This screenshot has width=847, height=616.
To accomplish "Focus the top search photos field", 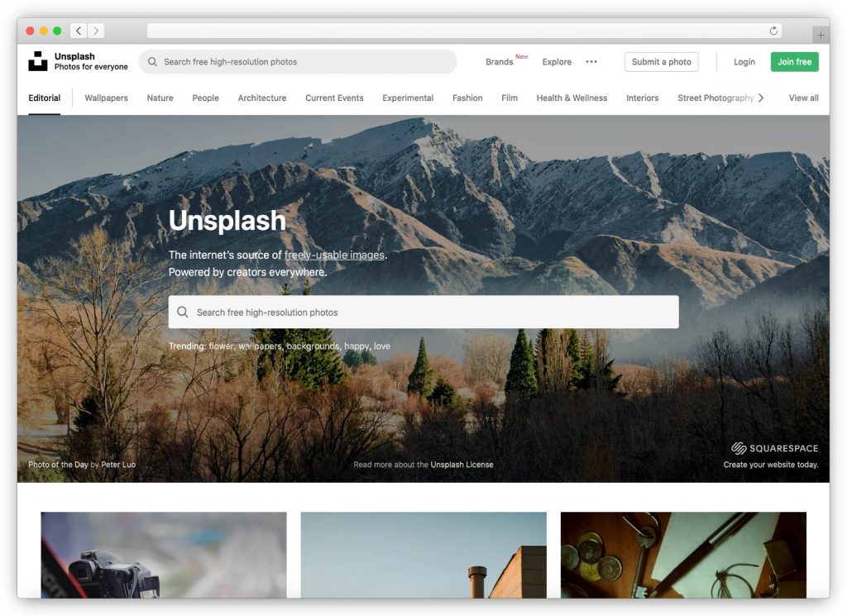I will (x=298, y=61).
